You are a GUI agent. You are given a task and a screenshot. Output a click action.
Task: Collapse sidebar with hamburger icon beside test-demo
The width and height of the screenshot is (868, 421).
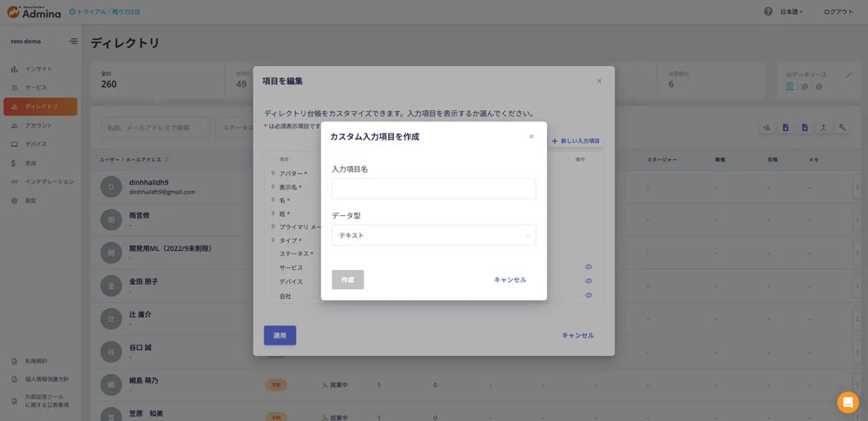click(73, 41)
